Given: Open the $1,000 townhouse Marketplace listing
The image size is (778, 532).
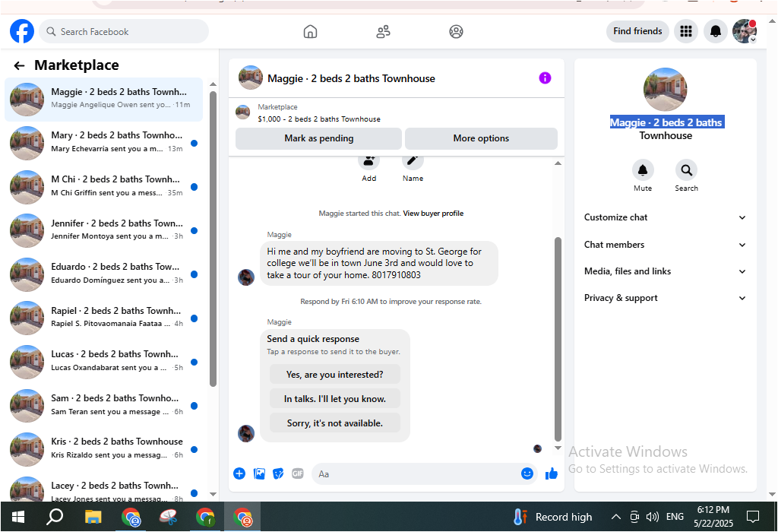Looking at the screenshot, I should [x=319, y=119].
